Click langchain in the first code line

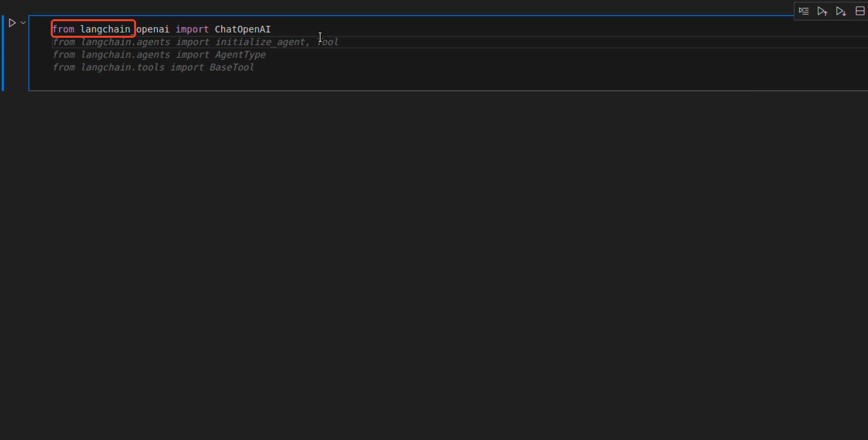(x=105, y=30)
